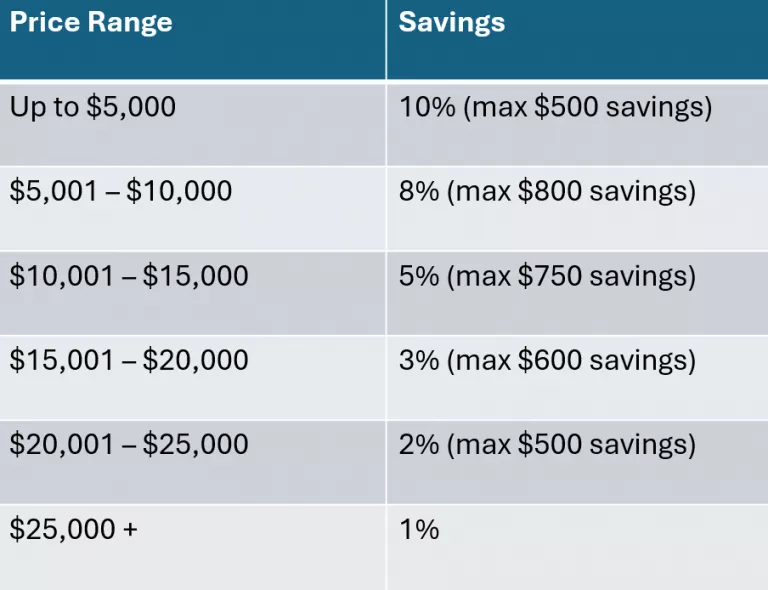This screenshot has width=768, height=590.
Task: Click the '(max $600 savings)' text
Action: (571, 359)
